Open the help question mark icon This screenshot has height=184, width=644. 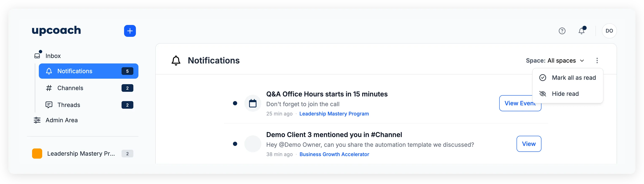(x=562, y=31)
